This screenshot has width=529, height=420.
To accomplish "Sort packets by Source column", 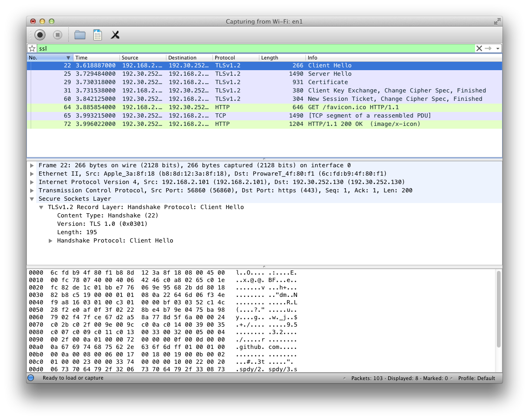I will click(x=143, y=58).
